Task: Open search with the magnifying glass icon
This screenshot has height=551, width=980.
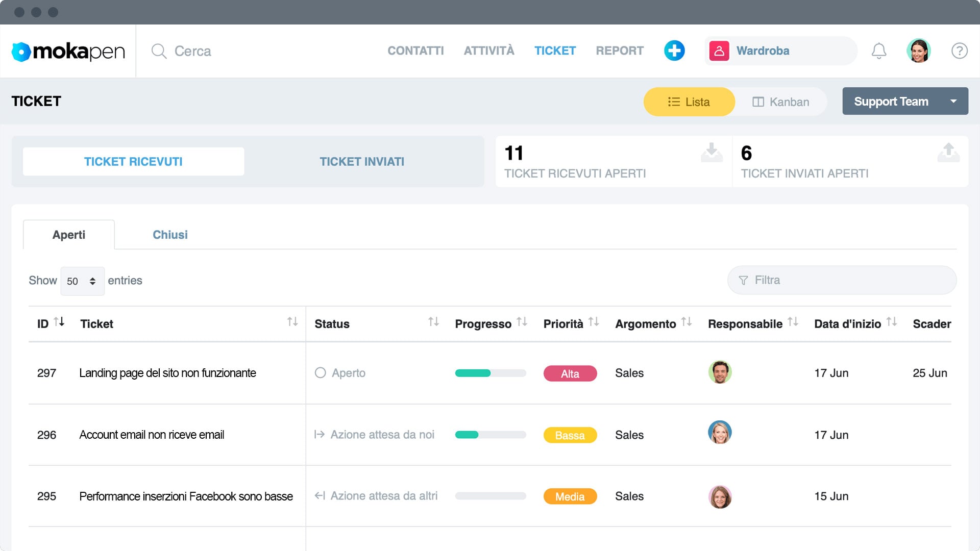Action: coord(159,51)
